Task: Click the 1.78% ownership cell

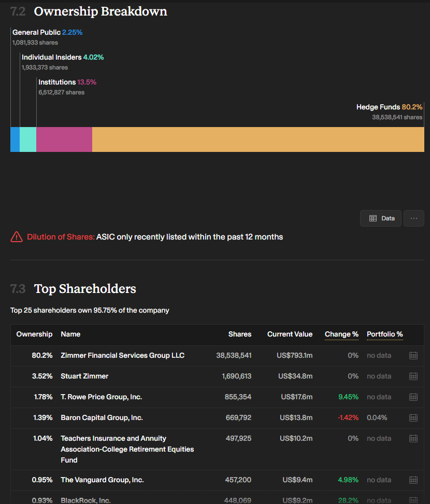Action: click(43, 397)
